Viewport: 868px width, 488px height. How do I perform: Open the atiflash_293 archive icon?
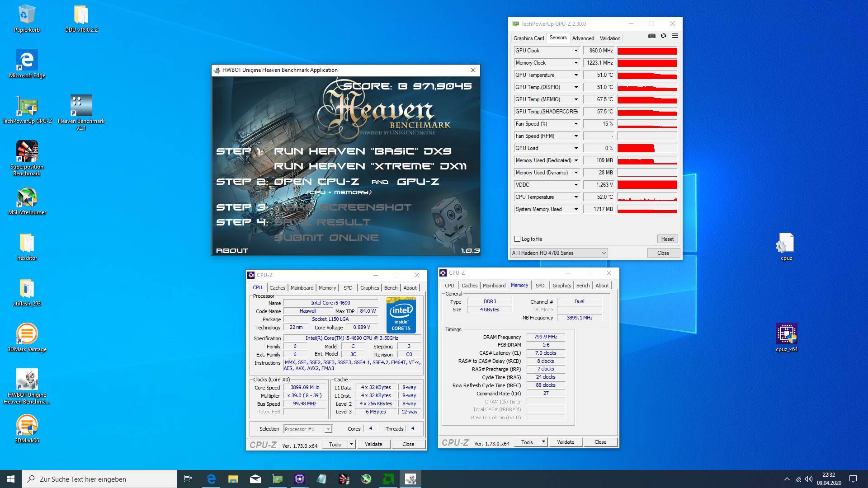pos(27,292)
